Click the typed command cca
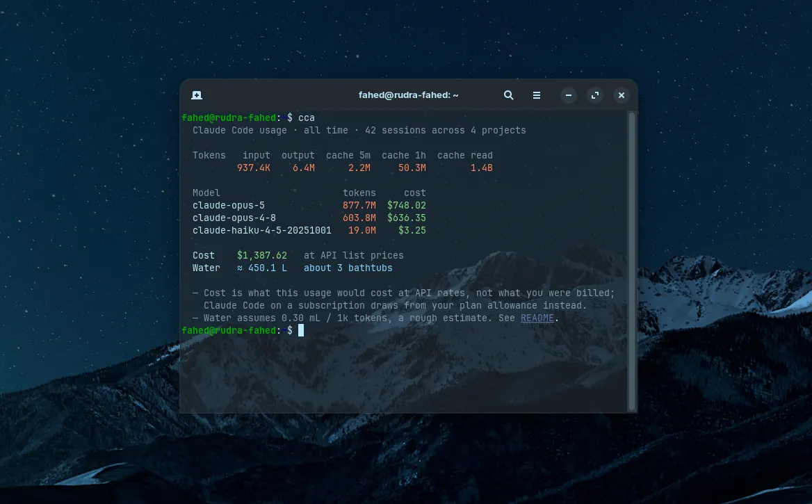The height and width of the screenshot is (504, 812). coord(307,118)
